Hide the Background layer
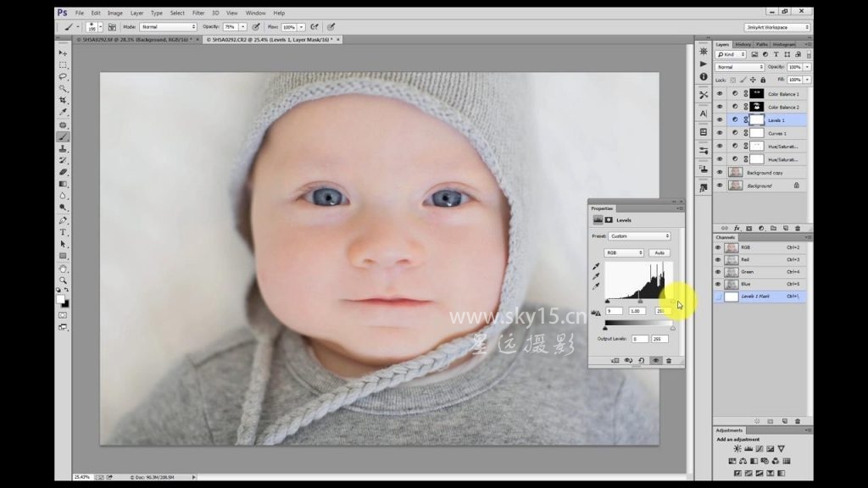868x488 pixels. pyautogui.click(x=720, y=186)
